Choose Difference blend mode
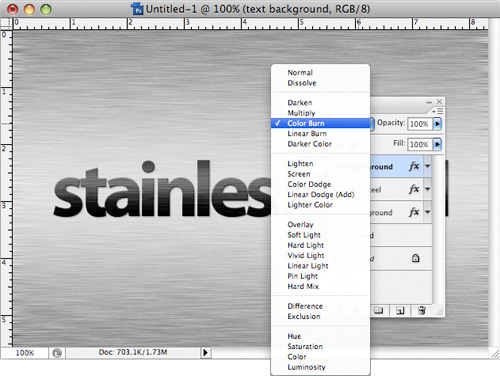The image size is (500, 376). pos(320,306)
